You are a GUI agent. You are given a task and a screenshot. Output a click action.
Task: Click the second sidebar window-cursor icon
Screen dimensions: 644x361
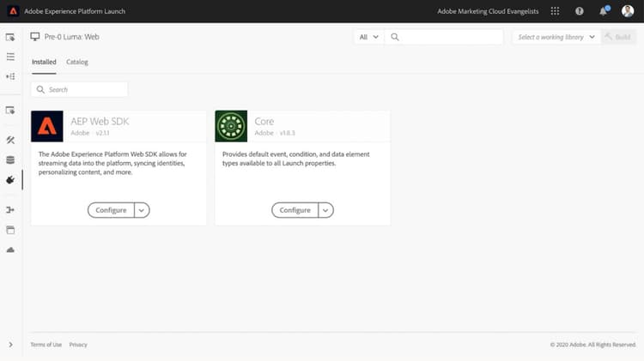pos(10,111)
